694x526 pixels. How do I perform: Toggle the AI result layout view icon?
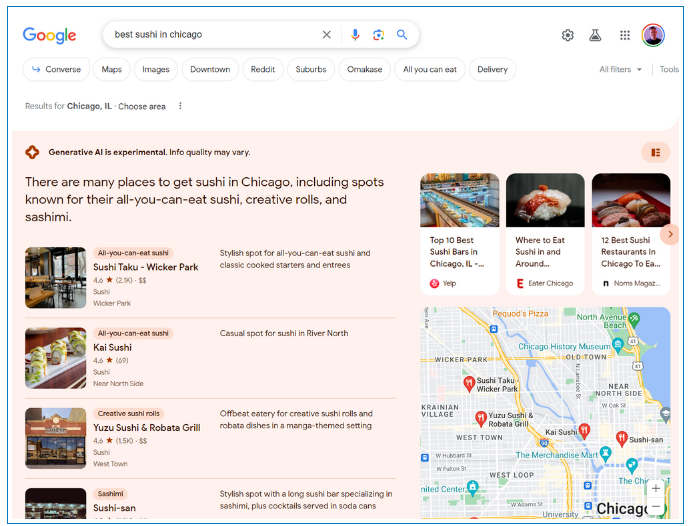click(x=655, y=153)
